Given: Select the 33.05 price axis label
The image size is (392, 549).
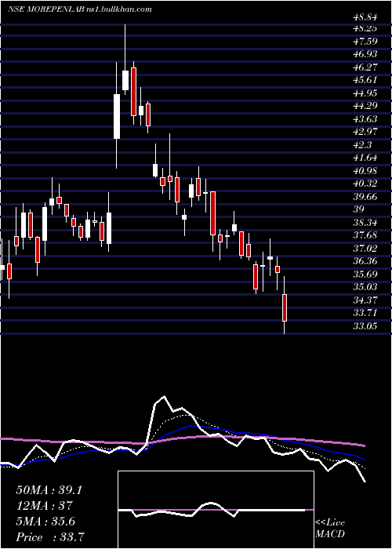Looking at the screenshot, I should (364, 326).
